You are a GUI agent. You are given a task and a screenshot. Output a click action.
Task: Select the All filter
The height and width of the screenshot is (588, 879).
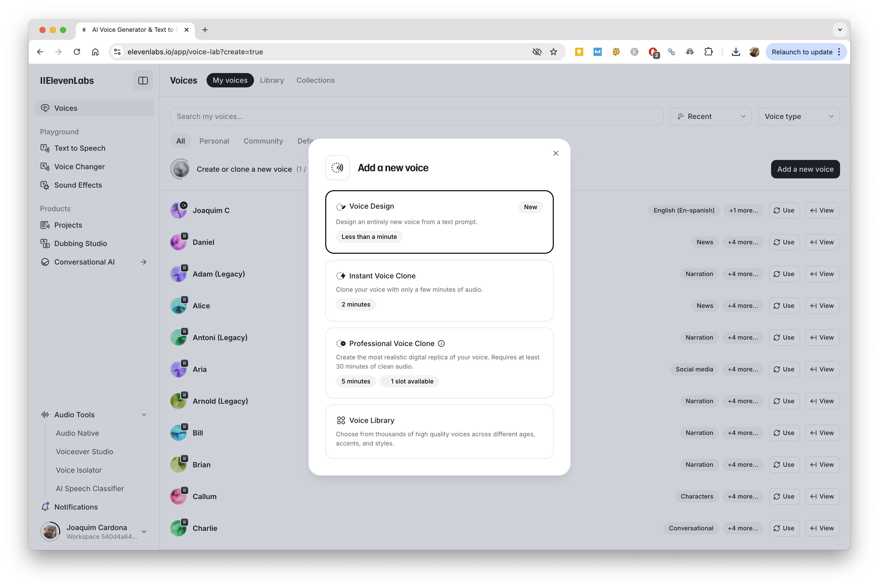coord(180,141)
